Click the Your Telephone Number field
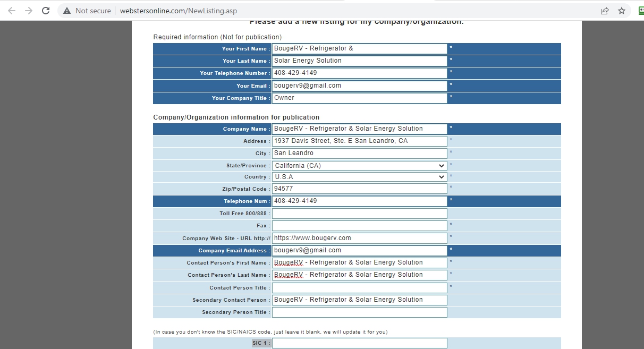The height and width of the screenshot is (349, 644). [359, 73]
